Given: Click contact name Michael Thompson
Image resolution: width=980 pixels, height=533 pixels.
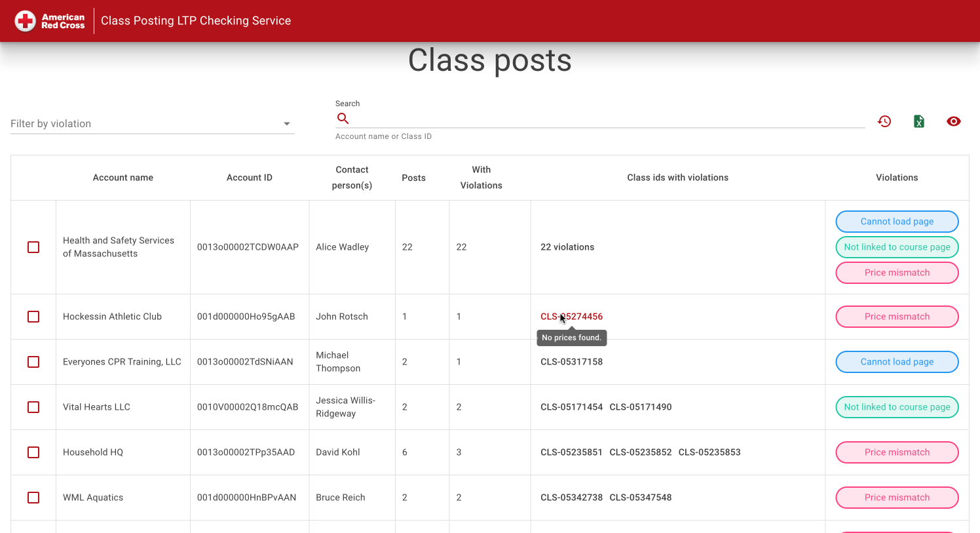Looking at the screenshot, I should coord(338,362).
